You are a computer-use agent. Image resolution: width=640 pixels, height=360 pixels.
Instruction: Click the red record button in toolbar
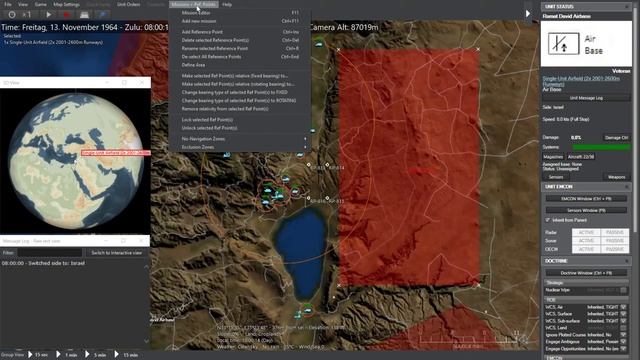point(66,14)
